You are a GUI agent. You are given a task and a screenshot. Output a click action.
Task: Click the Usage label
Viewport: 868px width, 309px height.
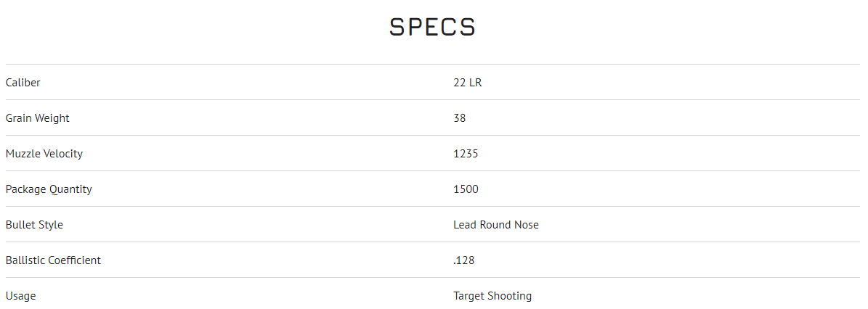(x=20, y=296)
